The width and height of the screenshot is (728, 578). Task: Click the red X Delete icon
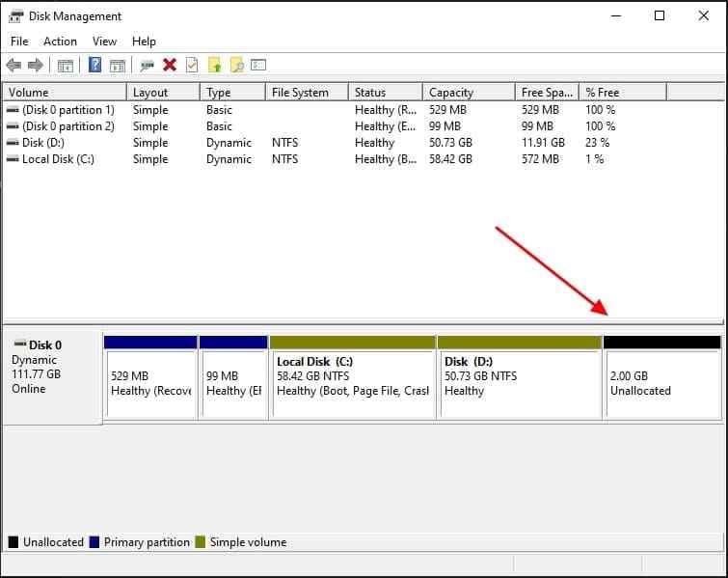point(170,65)
